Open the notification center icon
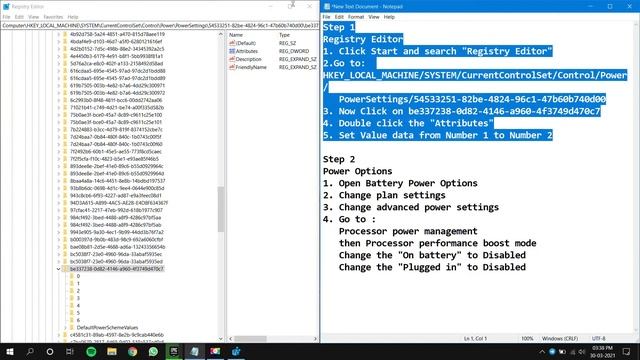Screen dimensions: 640x360 click(627, 351)
